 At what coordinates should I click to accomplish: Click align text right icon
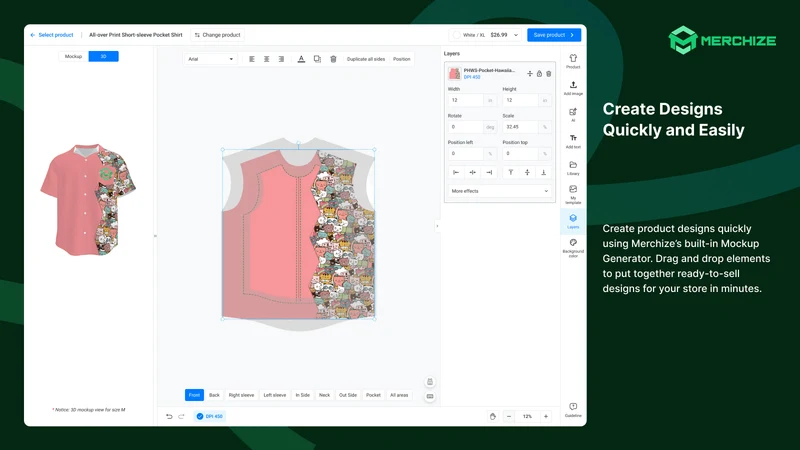(x=281, y=59)
